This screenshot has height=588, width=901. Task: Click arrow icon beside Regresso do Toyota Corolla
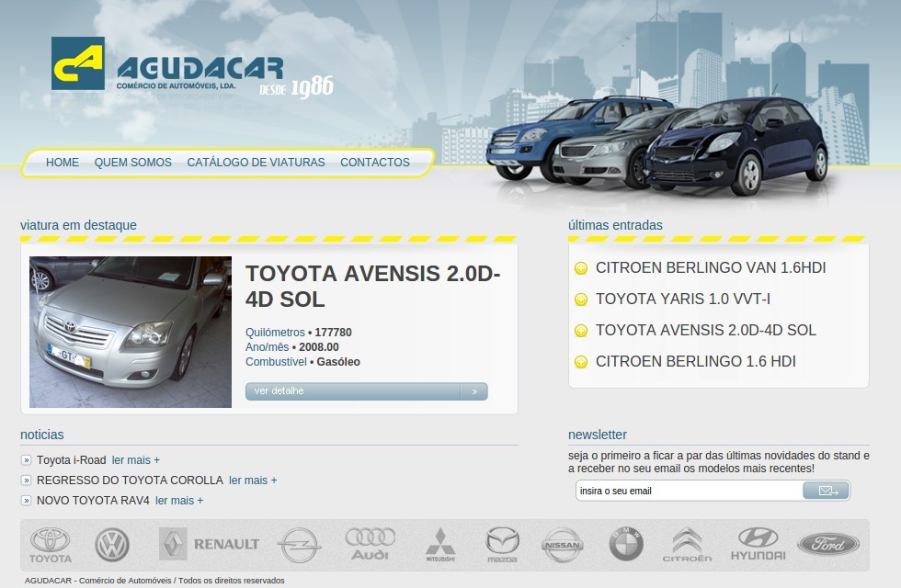(26, 480)
